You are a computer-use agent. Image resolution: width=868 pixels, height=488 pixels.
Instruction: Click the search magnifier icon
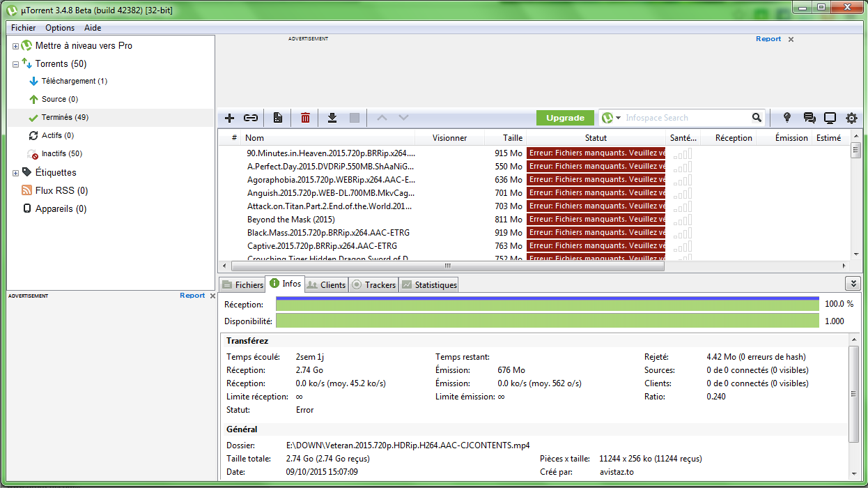coord(757,118)
